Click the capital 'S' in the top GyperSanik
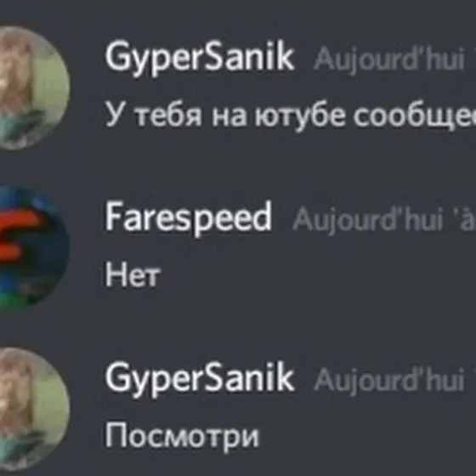This screenshot has height=476, width=476. coord(216,56)
